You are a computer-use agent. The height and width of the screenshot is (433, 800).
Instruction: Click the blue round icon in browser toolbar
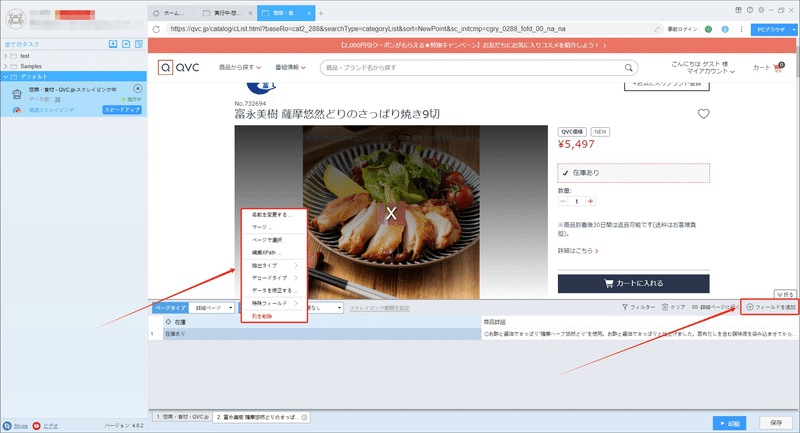725,29
